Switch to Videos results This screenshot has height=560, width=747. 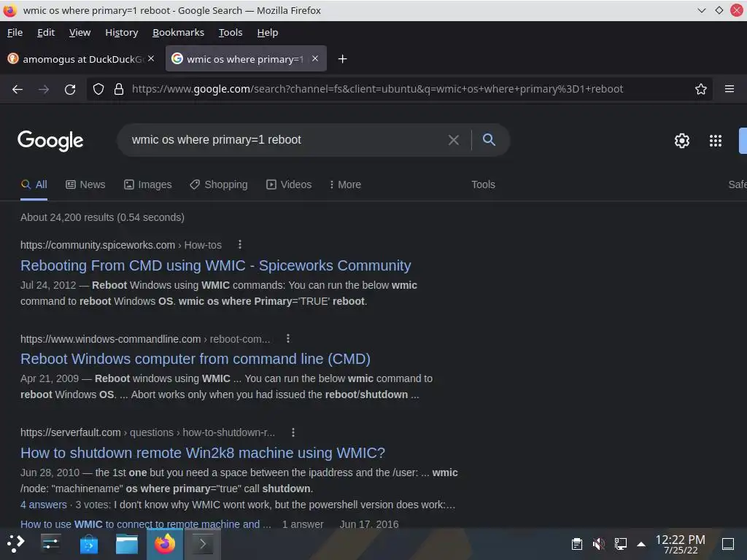pos(289,184)
